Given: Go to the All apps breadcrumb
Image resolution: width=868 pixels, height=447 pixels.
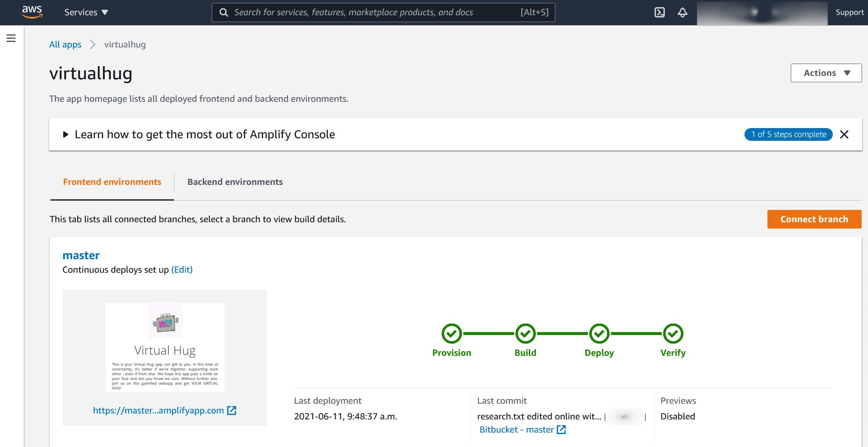Looking at the screenshot, I should pyautogui.click(x=65, y=45).
